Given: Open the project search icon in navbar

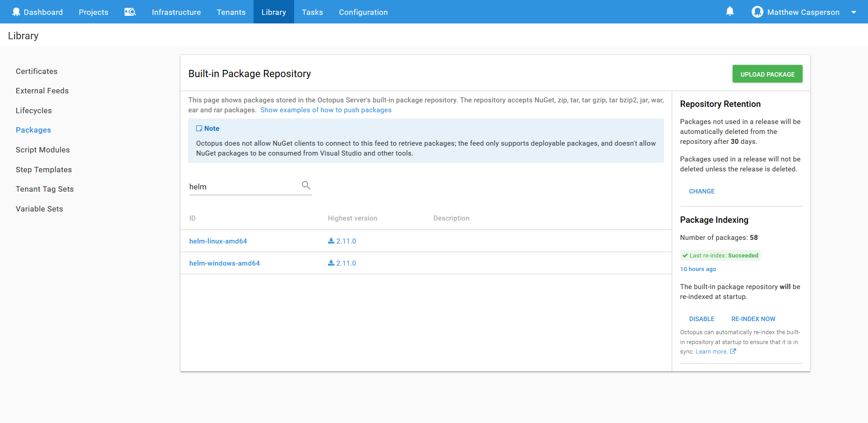Looking at the screenshot, I should tap(130, 12).
